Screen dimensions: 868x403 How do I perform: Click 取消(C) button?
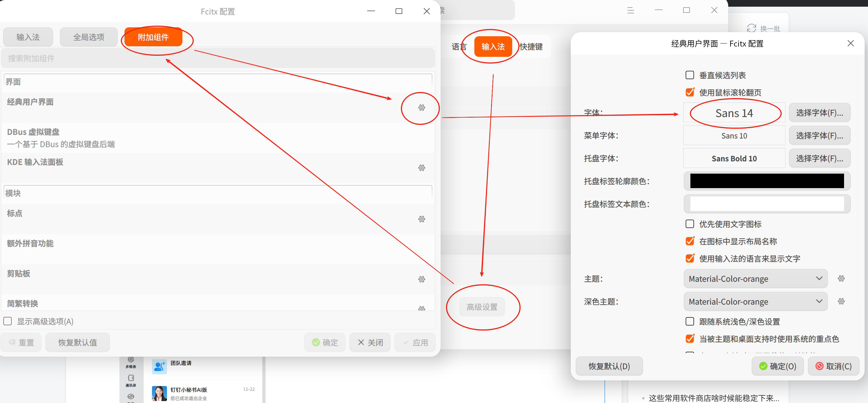tap(834, 366)
